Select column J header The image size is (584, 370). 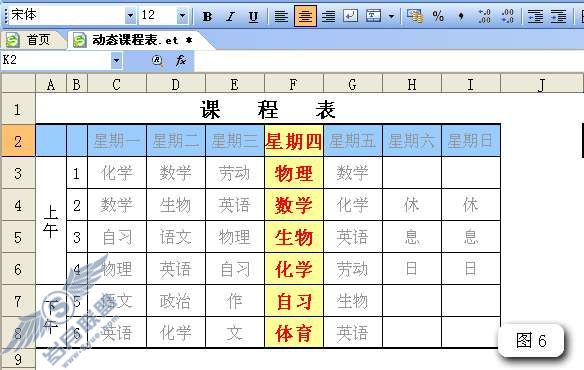point(542,84)
